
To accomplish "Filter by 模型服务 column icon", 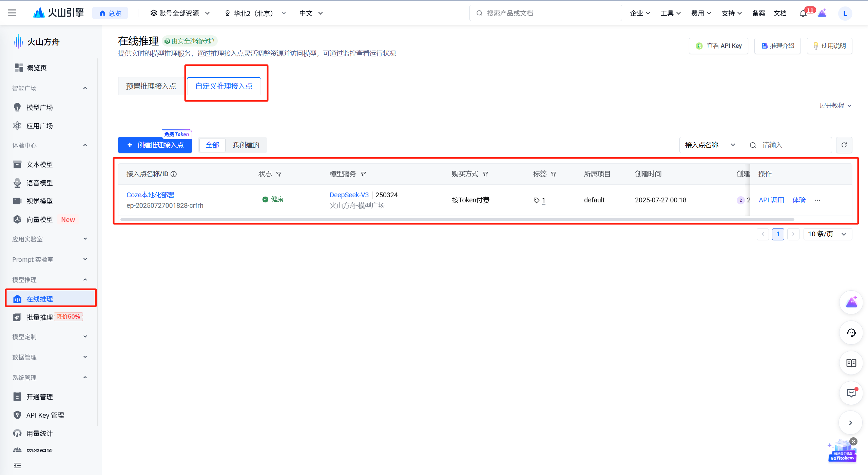I will coord(363,174).
